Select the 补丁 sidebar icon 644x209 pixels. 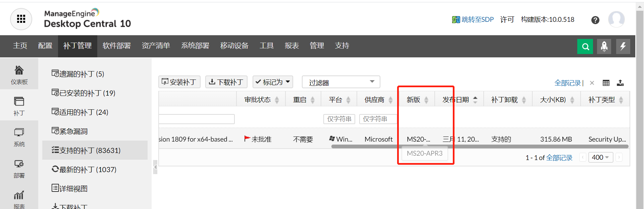click(x=19, y=106)
